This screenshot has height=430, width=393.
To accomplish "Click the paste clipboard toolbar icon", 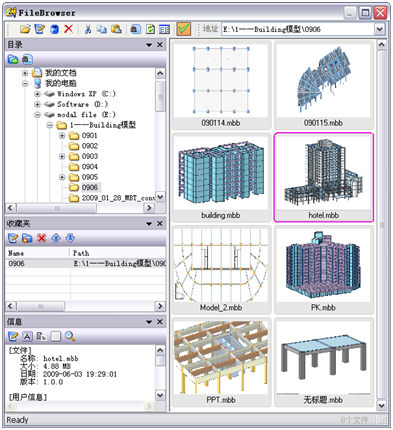I will pyautogui.click(x=116, y=29).
